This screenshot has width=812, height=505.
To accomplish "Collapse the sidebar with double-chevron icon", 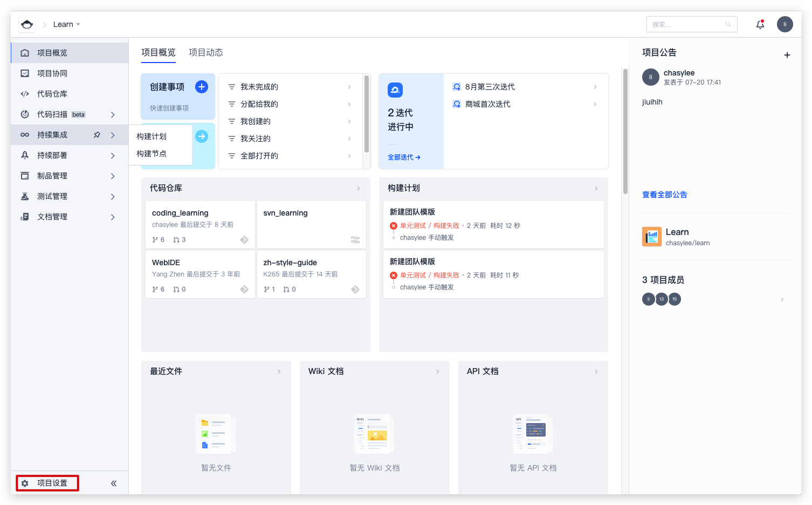I will coord(114,483).
